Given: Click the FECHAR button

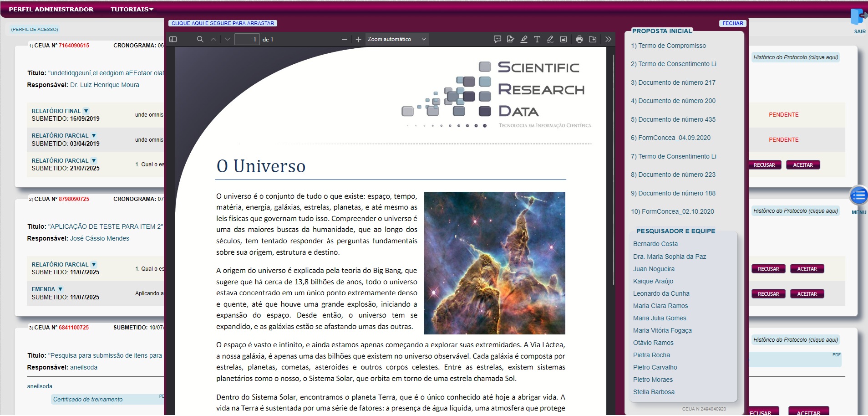Looking at the screenshot, I should click(732, 23).
